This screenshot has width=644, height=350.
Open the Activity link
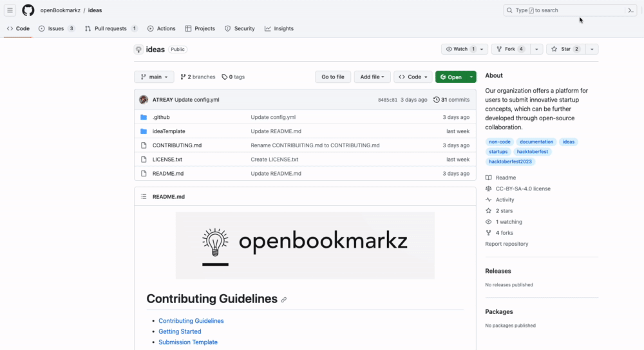pos(500,200)
